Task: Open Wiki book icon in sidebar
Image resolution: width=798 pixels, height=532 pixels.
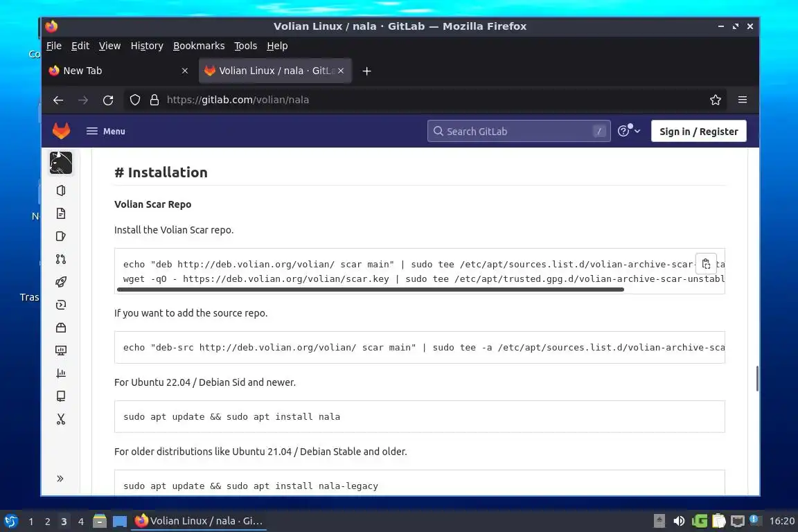Action: 60,396
